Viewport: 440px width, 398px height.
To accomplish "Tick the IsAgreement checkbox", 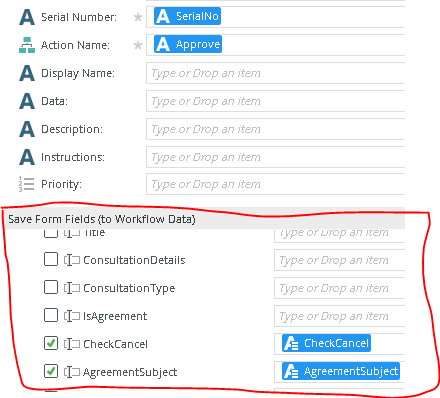I will pyautogui.click(x=51, y=315).
